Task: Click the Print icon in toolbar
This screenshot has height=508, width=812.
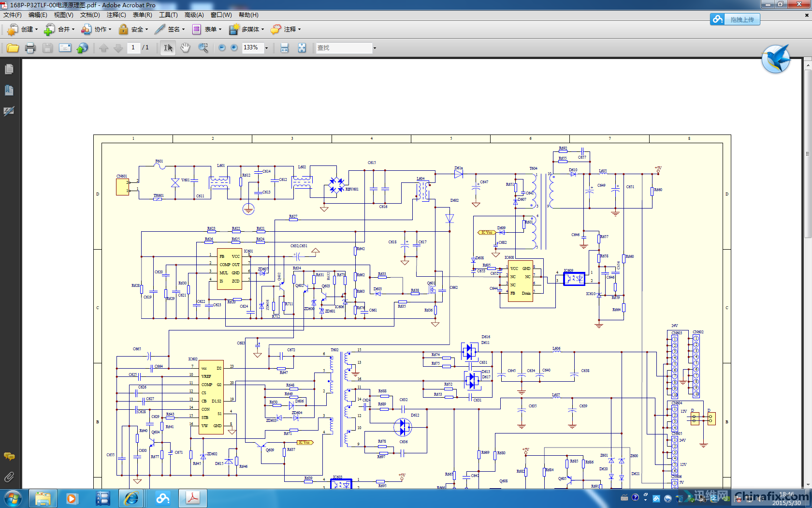Action: pos(30,48)
